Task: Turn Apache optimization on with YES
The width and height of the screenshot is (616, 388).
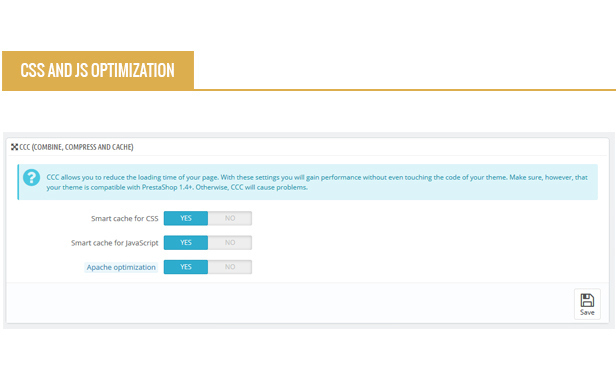Action: point(186,267)
